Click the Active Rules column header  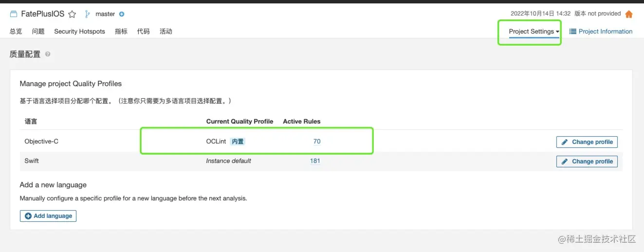tap(302, 121)
